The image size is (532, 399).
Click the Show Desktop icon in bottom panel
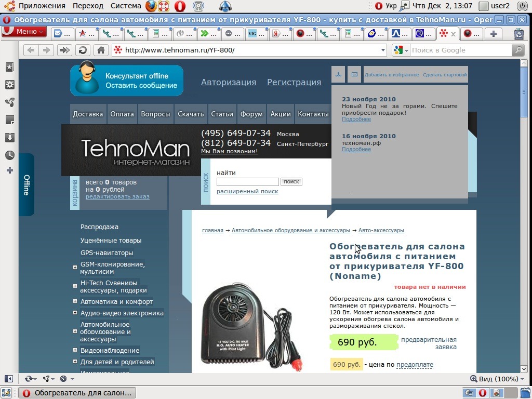click(6, 393)
